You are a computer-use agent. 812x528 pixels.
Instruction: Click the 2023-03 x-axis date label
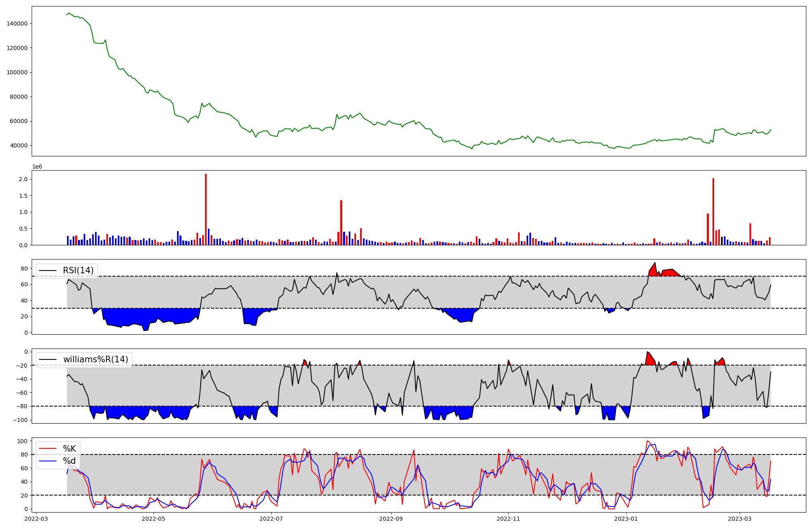740,519
